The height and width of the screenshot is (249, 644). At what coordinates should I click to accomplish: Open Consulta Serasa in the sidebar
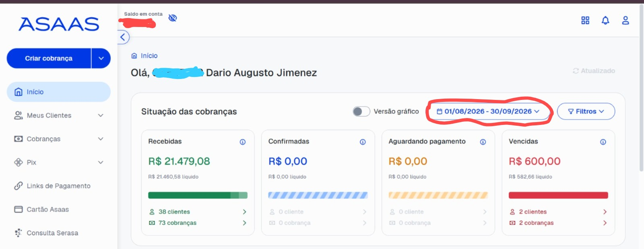pyautogui.click(x=59, y=233)
